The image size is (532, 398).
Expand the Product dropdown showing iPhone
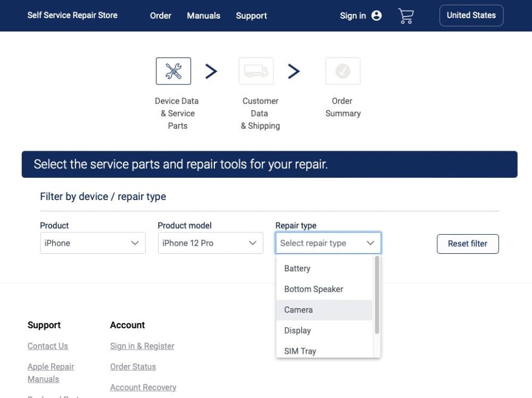pos(93,243)
